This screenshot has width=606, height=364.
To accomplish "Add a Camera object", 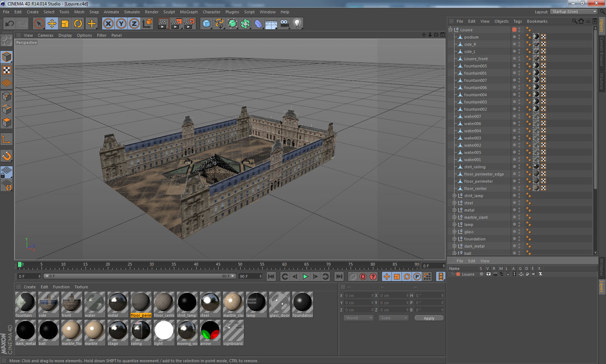I will point(284,24).
